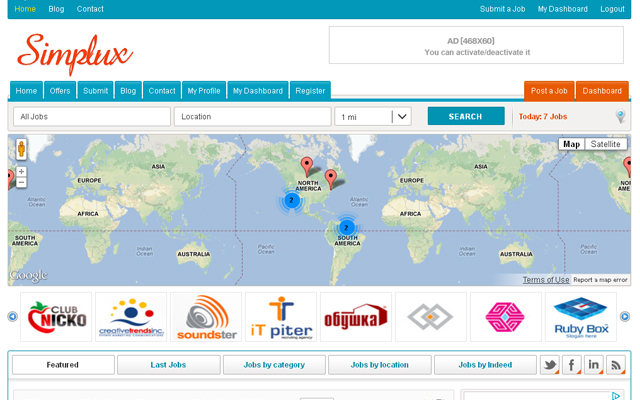Slide logo carousel to previous
The height and width of the screenshot is (400, 640).
coord(13,316)
